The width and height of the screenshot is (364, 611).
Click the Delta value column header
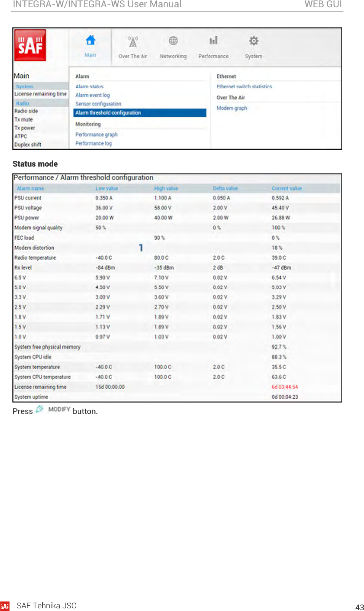[225, 189]
